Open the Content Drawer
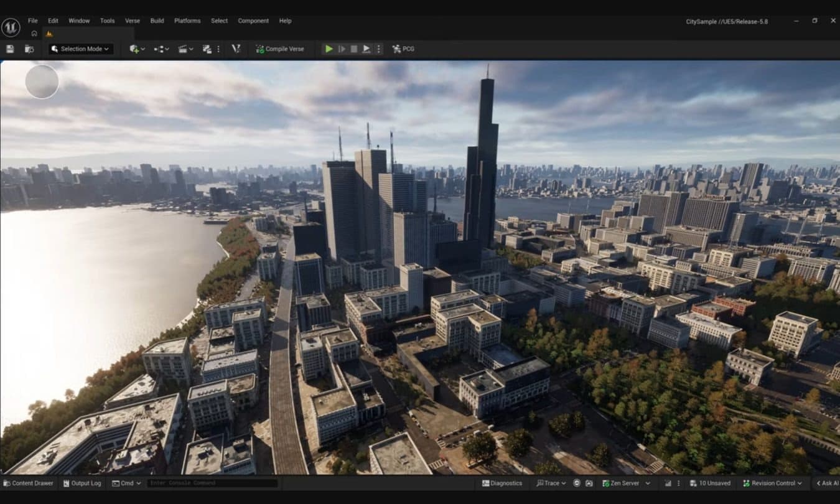This screenshot has width=840, height=504. (x=28, y=483)
